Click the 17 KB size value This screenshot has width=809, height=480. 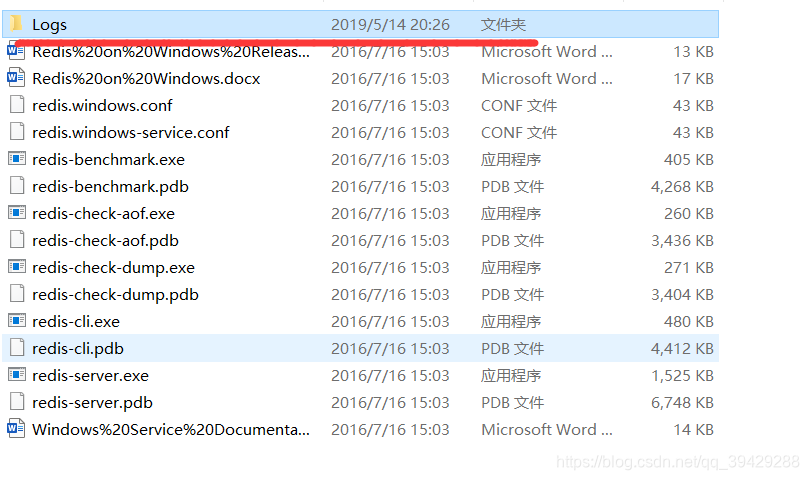coord(693,78)
